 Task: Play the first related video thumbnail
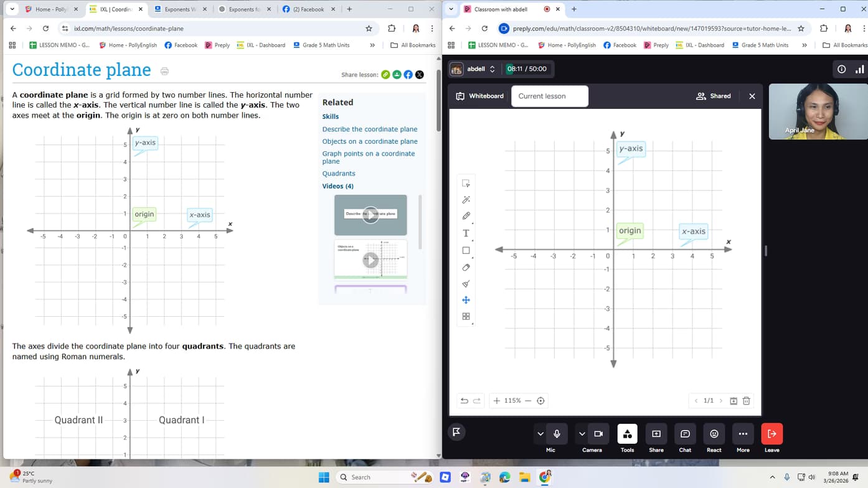(370, 215)
